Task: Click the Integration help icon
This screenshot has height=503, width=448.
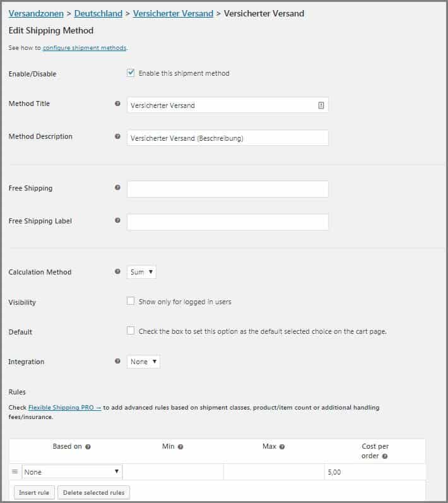Action: [x=117, y=362]
